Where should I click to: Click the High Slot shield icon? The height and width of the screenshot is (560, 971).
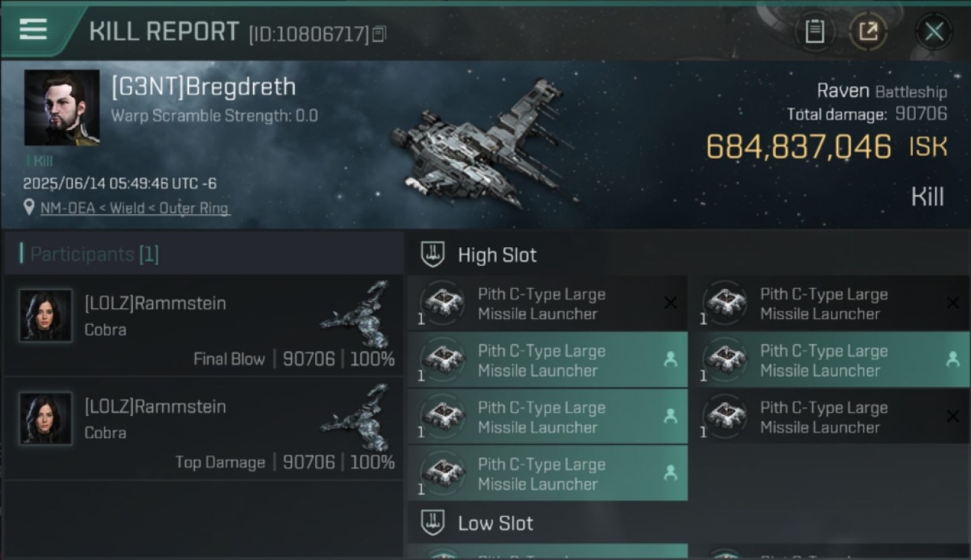coord(432,255)
